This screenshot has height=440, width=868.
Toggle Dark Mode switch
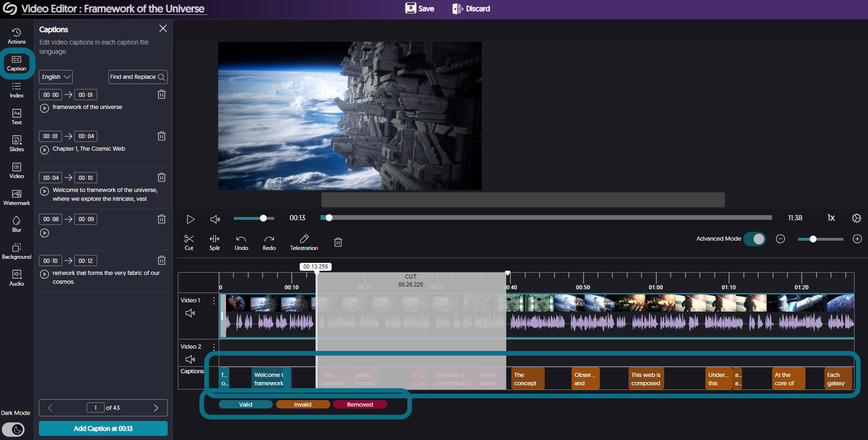point(13,430)
